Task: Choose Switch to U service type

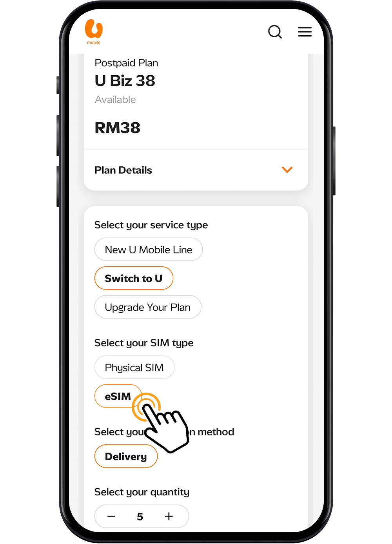Action: [x=134, y=278]
